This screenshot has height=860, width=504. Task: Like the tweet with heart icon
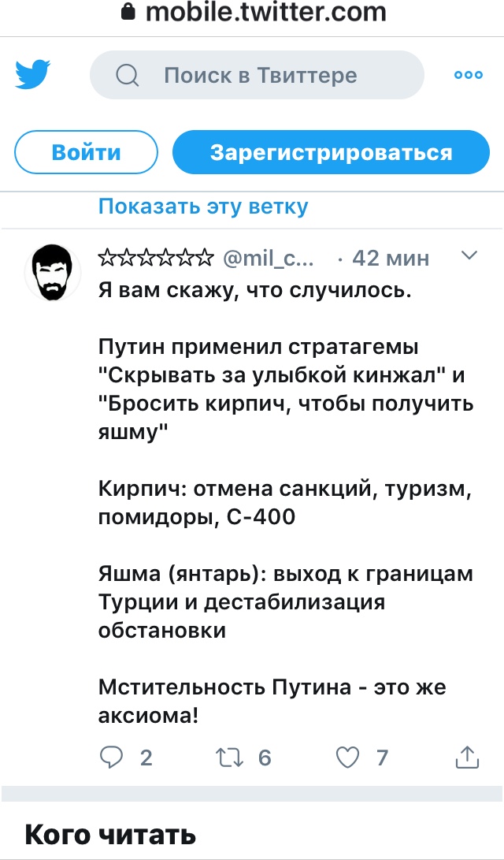pos(347,758)
